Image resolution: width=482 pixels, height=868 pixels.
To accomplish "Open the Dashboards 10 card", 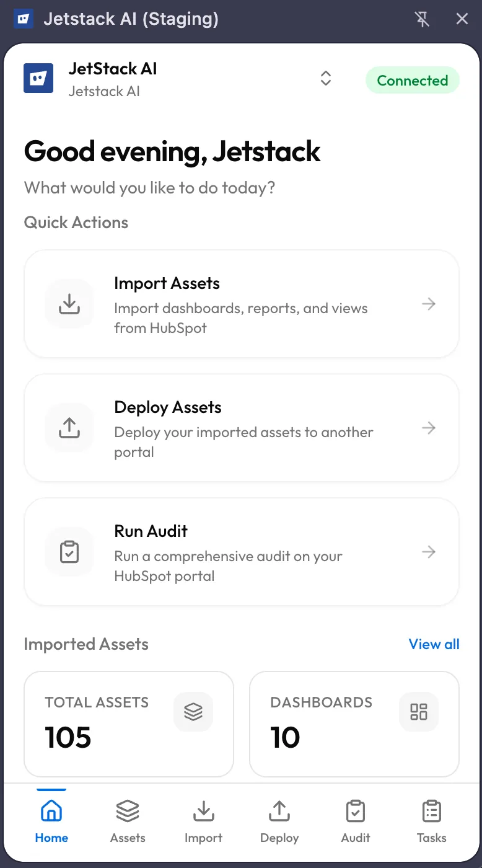I will click(354, 724).
